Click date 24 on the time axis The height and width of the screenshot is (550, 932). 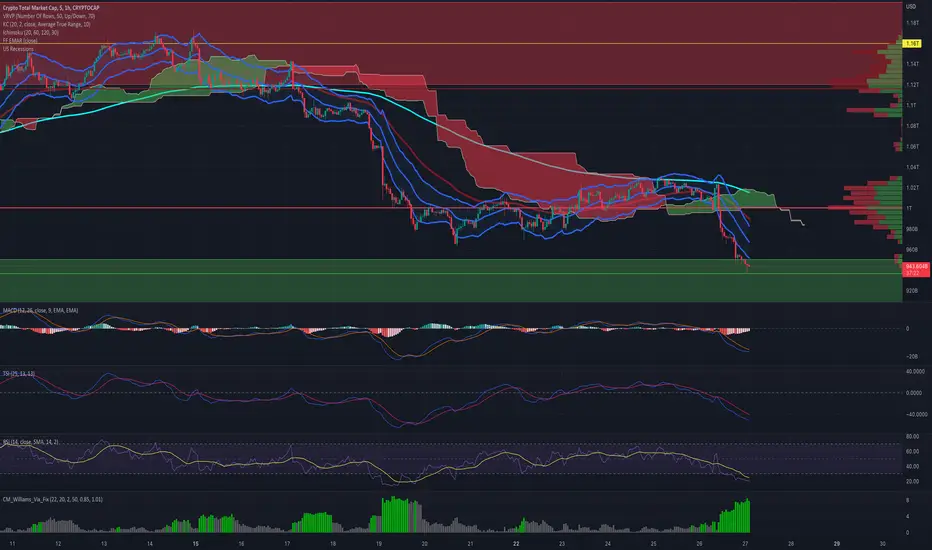point(607,543)
